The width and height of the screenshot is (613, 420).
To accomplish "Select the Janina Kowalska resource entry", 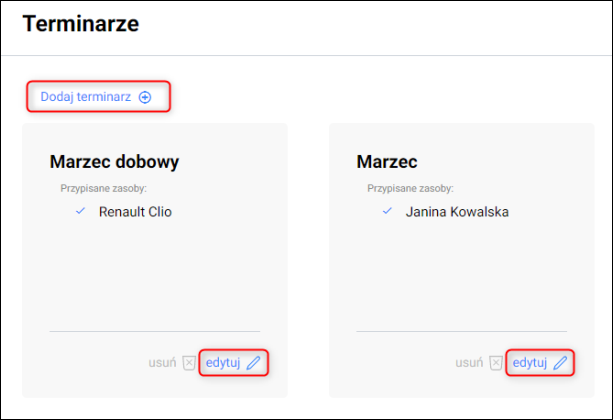I will click(x=457, y=212).
